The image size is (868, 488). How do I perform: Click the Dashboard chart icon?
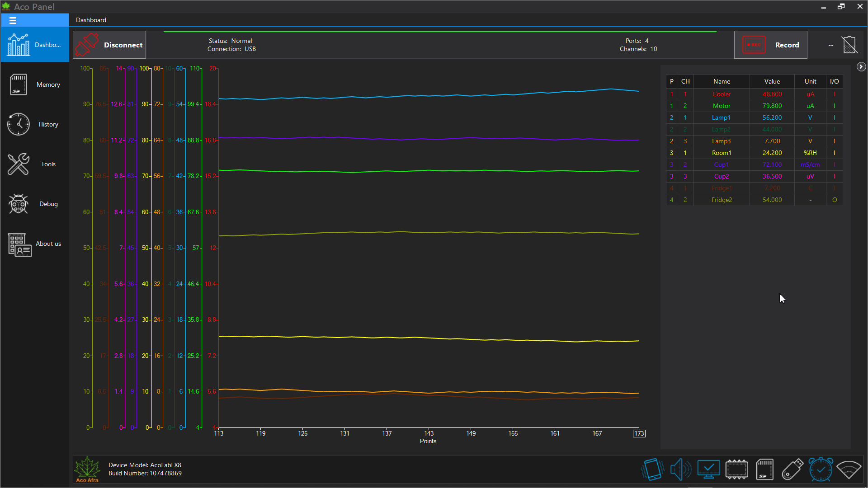pos(19,45)
